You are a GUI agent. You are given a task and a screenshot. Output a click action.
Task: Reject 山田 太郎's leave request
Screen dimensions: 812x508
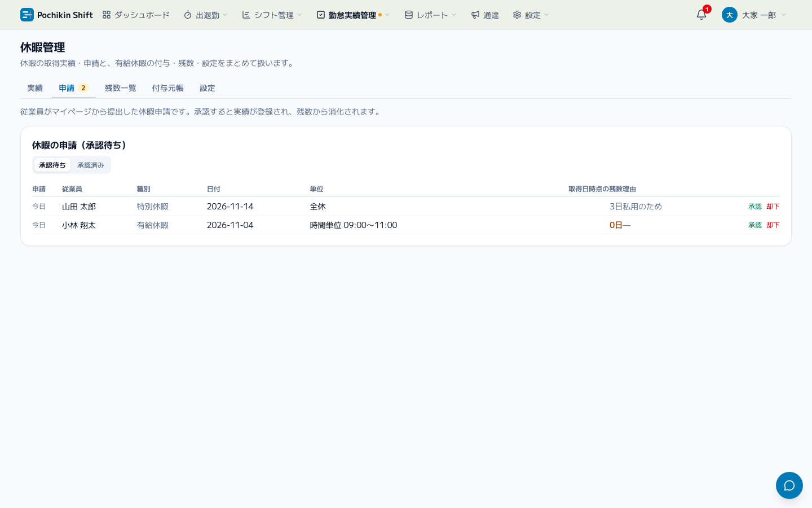(773, 207)
